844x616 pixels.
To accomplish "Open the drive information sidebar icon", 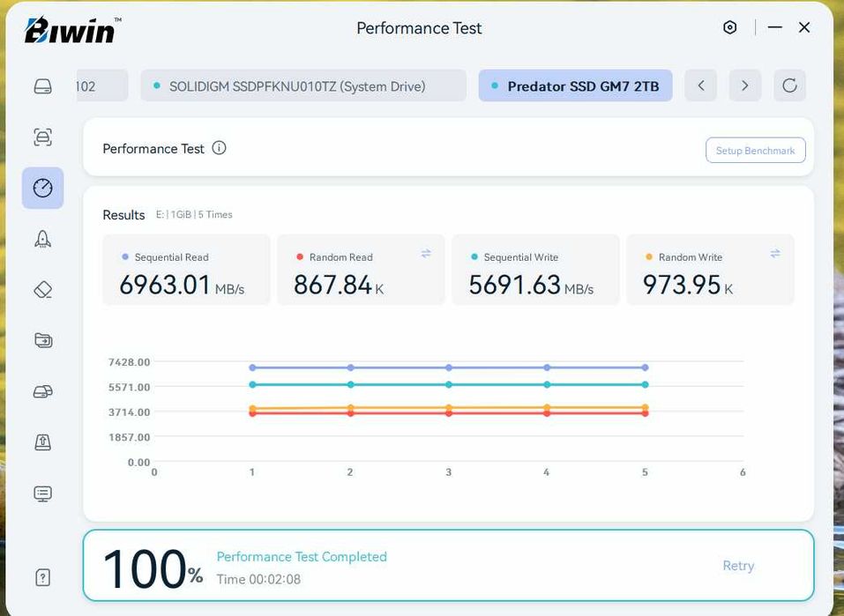I will pos(42,86).
